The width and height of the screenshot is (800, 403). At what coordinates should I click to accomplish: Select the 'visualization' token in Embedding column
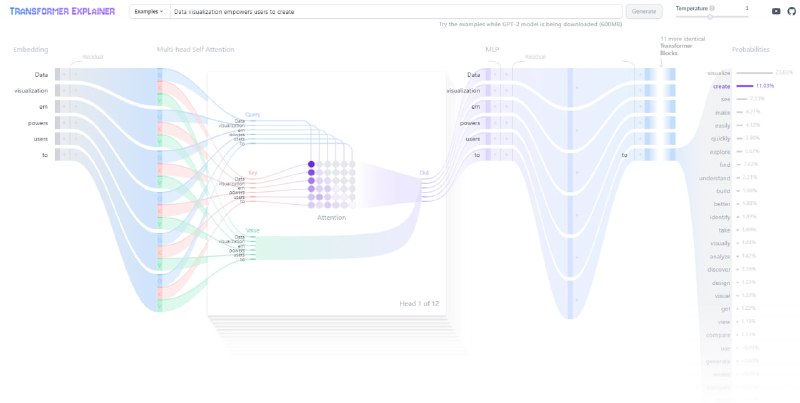click(32, 91)
